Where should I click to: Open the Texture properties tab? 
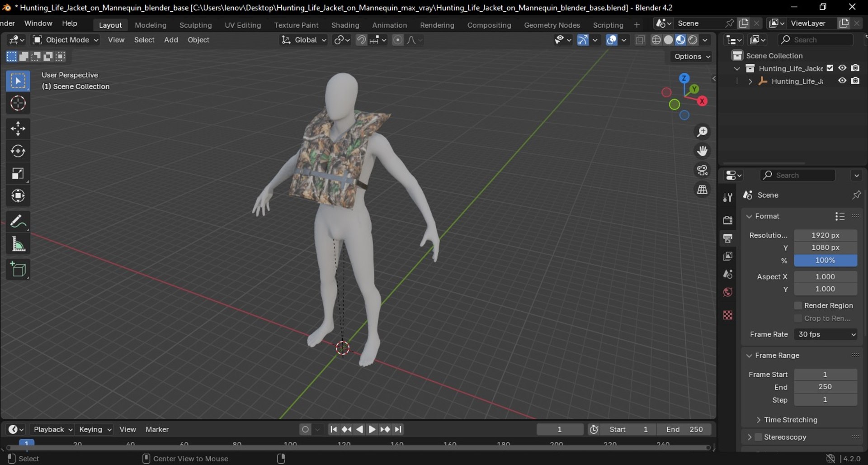[728, 315]
